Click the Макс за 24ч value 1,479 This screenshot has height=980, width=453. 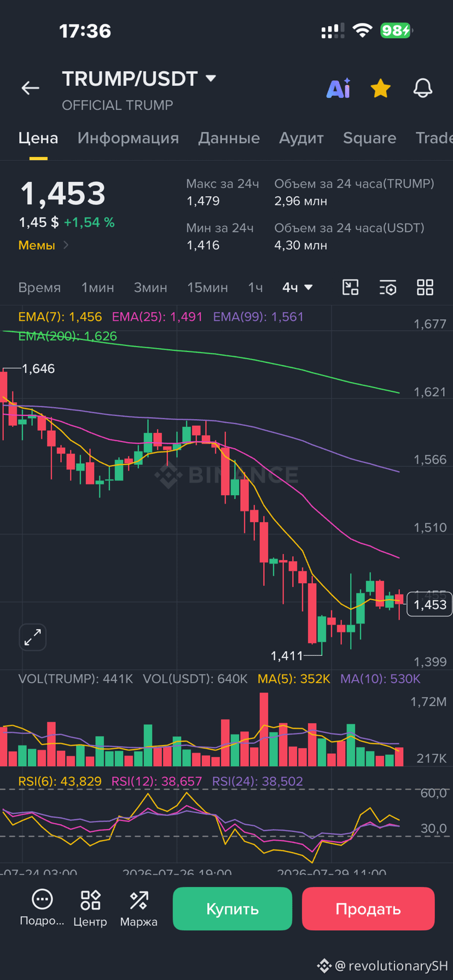coord(203,201)
